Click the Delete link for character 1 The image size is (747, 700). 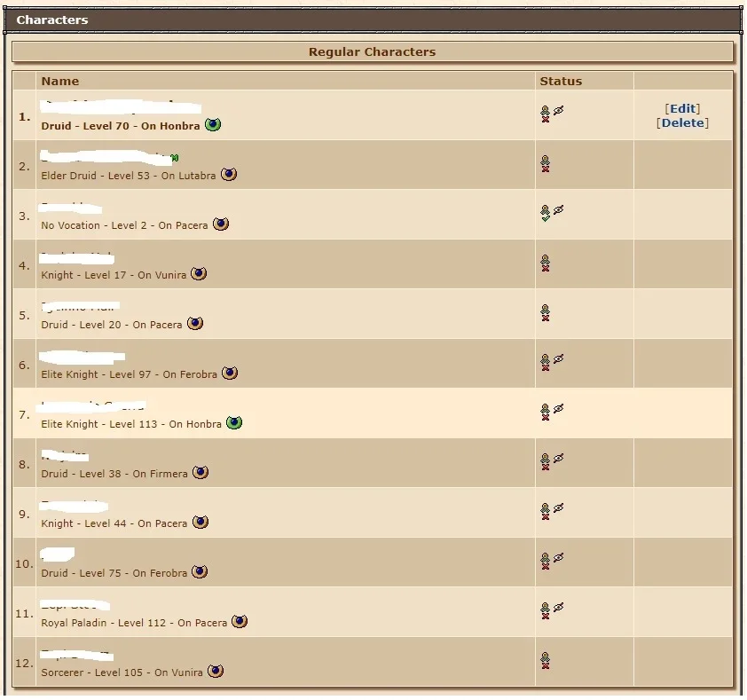[x=682, y=123]
